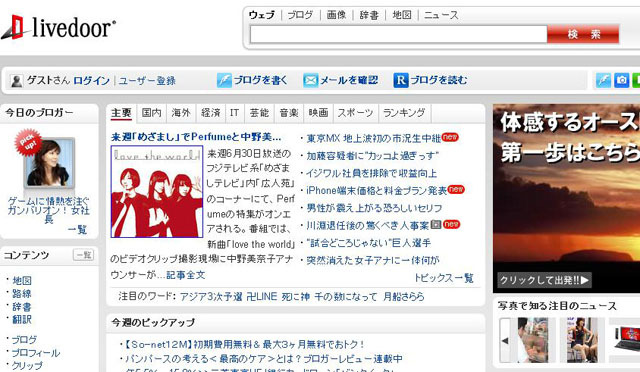This screenshot has height=372, width=640.
Task: Click the トピックス一覧 link
Action: coord(444,278)
